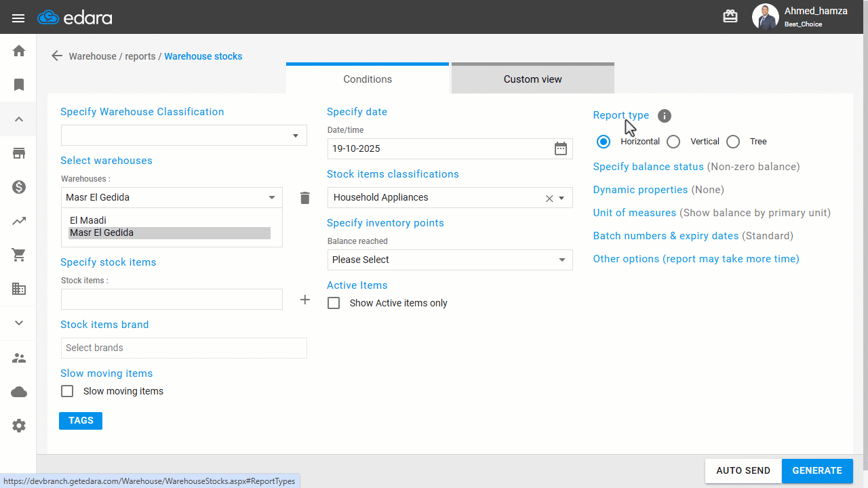
Task: Switch to the Custom view tab
Action: click(533, 79)
